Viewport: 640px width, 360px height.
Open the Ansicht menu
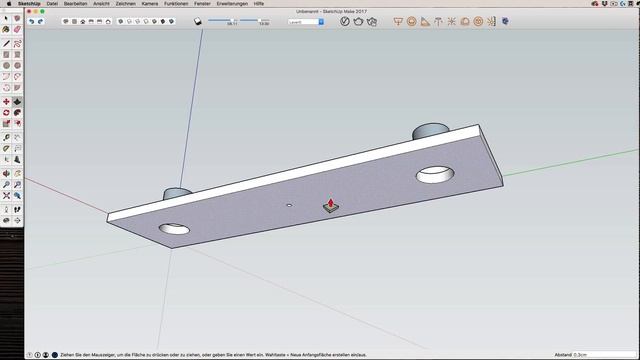(x=101, y=4)
